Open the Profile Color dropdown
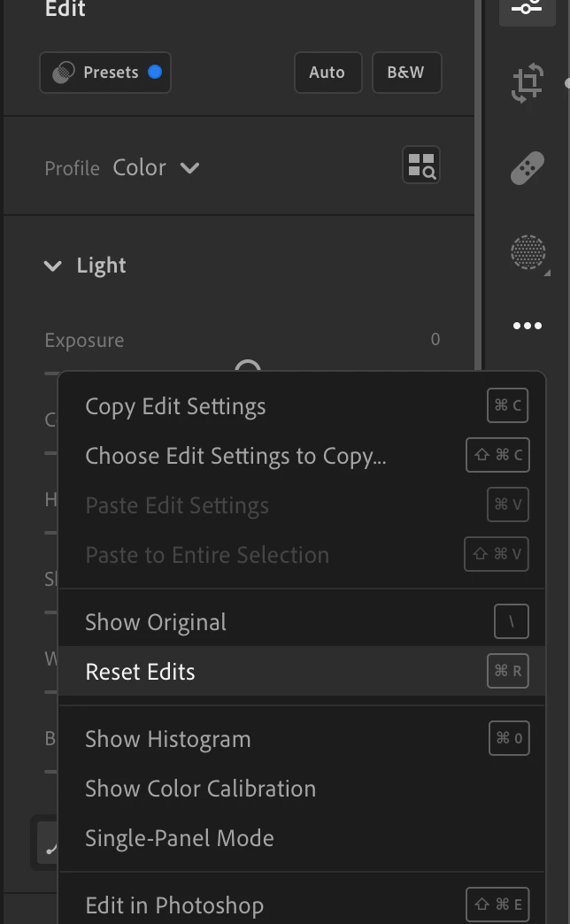Screen dimensions: 570x924 pyautogui.click(x=156, y=167)
